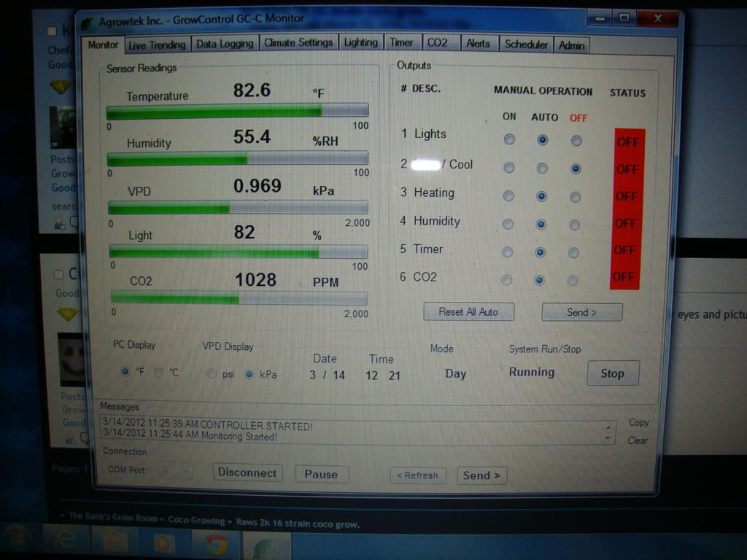This screenshot has height=560, width=747.
Task: Open File Explorer folder taskbar icon
Action: [115, 542]
